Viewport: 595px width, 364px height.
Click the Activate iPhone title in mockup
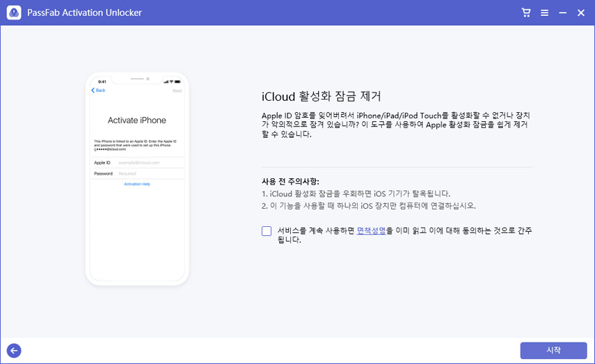point(137,120)
